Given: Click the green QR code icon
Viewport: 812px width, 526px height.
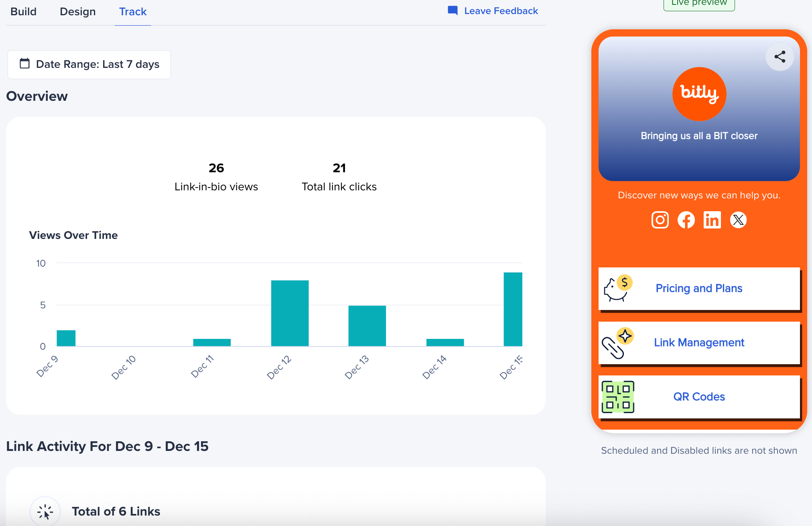Looking at the screenshot, I should pyautogui.click(x=618, y=397).
